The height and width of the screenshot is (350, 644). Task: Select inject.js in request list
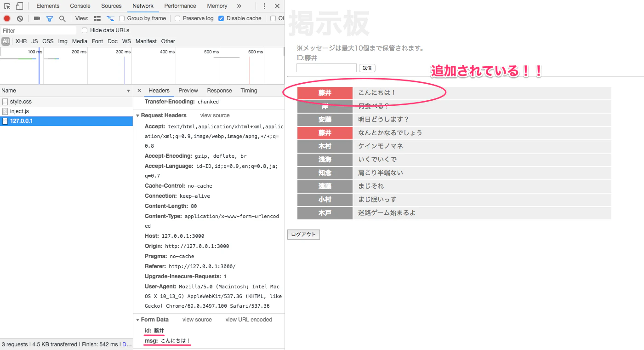coord(66,111)
